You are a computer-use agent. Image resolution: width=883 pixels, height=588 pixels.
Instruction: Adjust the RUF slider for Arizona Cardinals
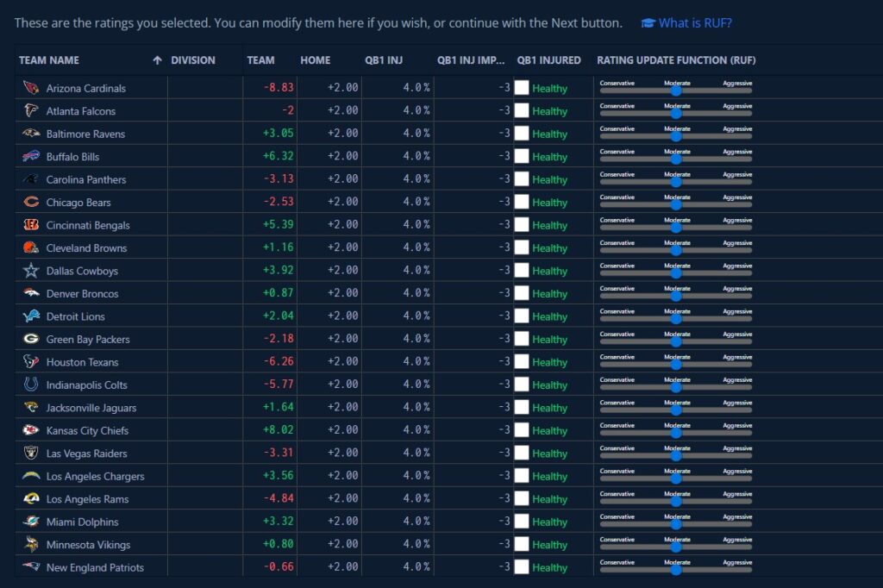tap(676, 91)
